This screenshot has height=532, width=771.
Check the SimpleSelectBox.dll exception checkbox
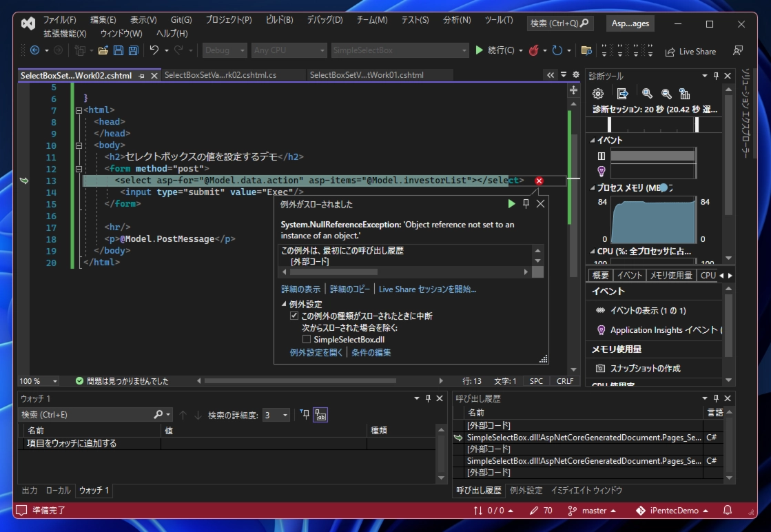tap(307, 339)
